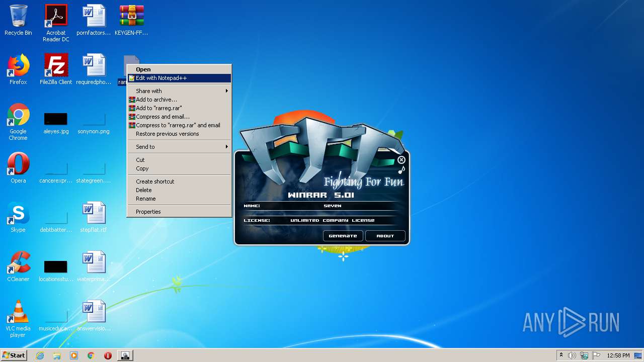Select the aleyes.jpg file icon
644x362 pixels.
pos(56,124)
